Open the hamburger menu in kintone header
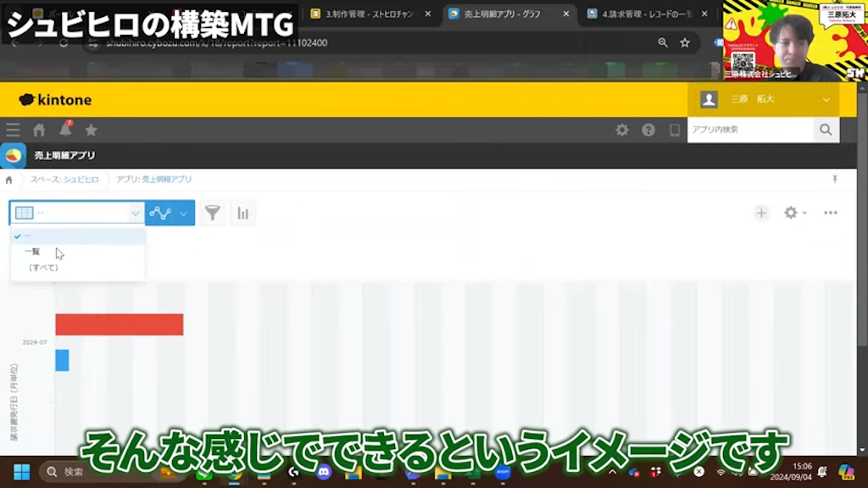Viewport: 868px width, 488px height. pyautogui.click(x=12, y=130)
